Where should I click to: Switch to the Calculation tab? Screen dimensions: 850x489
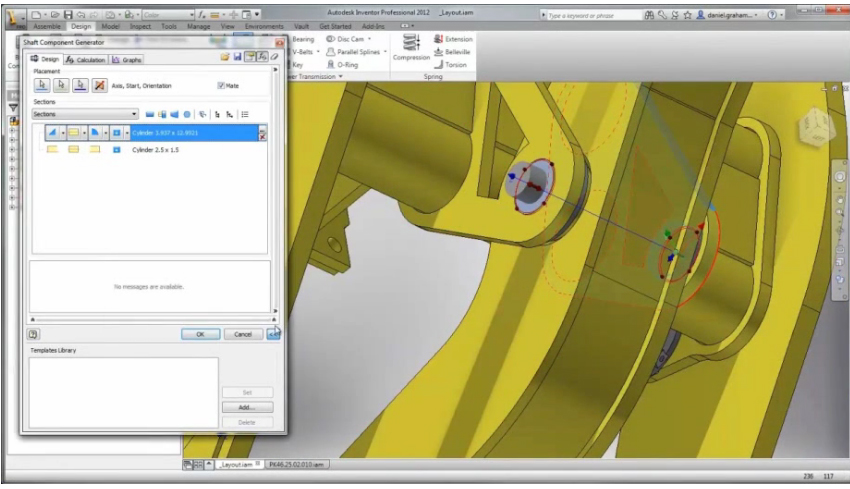[88, 59]
